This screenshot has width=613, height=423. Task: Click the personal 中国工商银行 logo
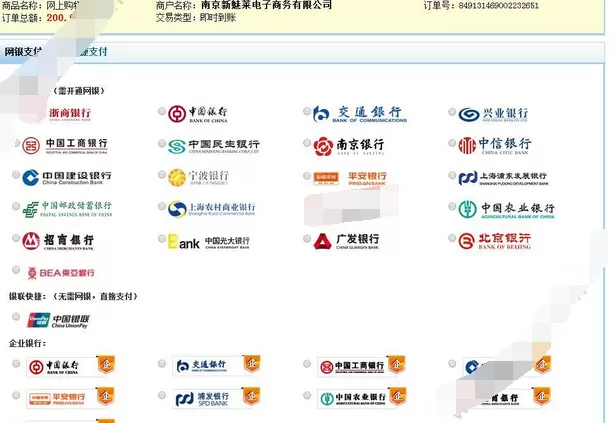pos(65,146)
